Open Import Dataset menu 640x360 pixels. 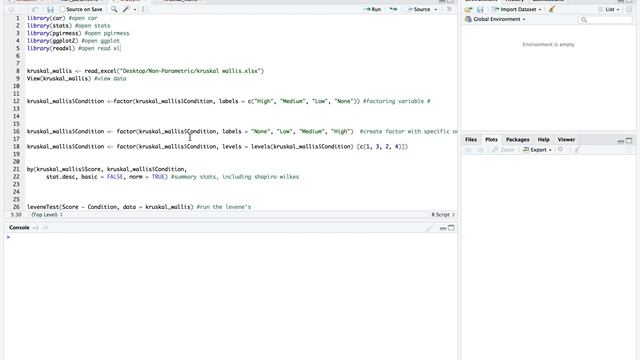coord(516,9)
